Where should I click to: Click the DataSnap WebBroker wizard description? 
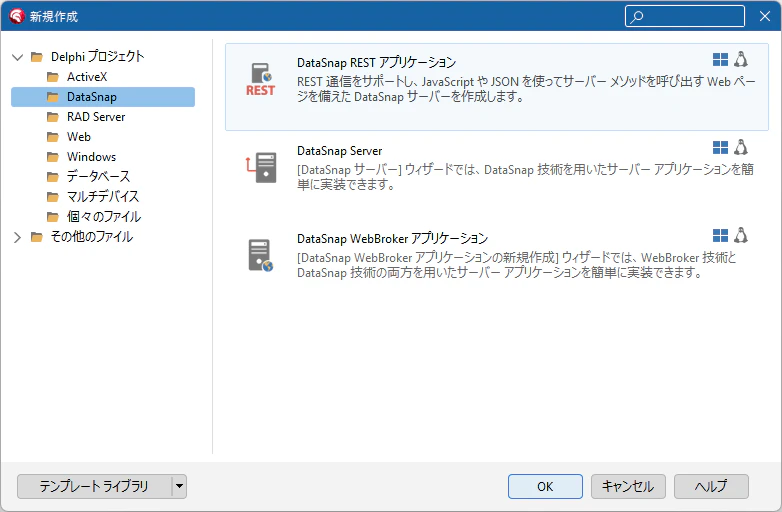tap(517, 265)
